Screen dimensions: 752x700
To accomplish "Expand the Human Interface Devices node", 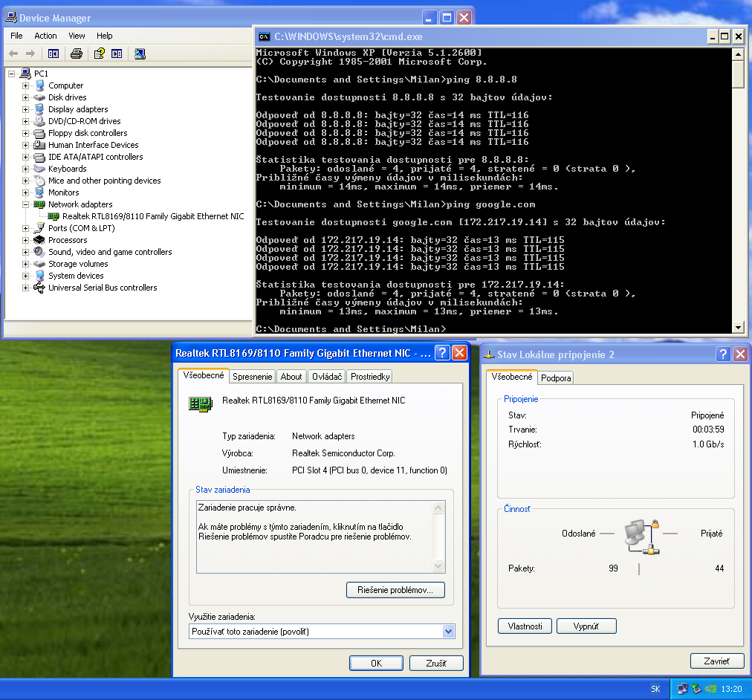I will coord(26,145).
